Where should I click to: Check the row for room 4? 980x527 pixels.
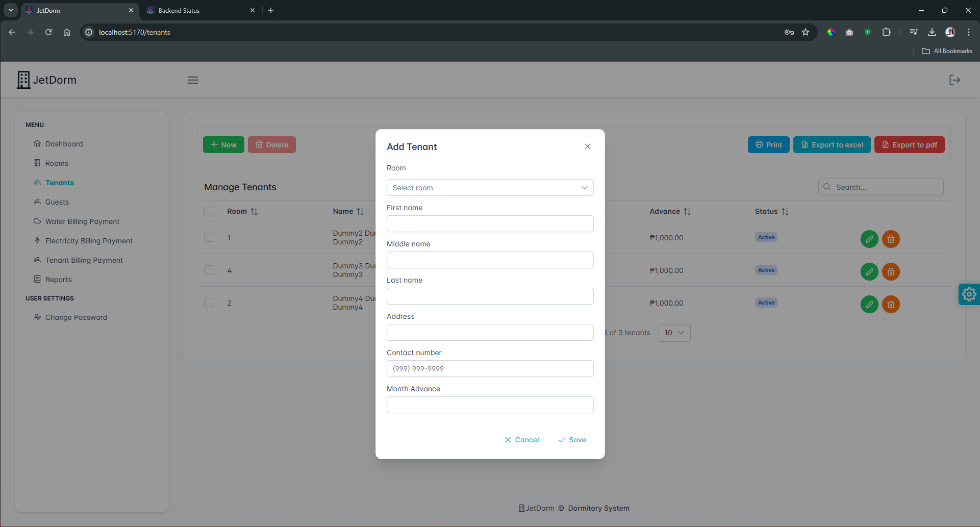click(x=209, y=270)
